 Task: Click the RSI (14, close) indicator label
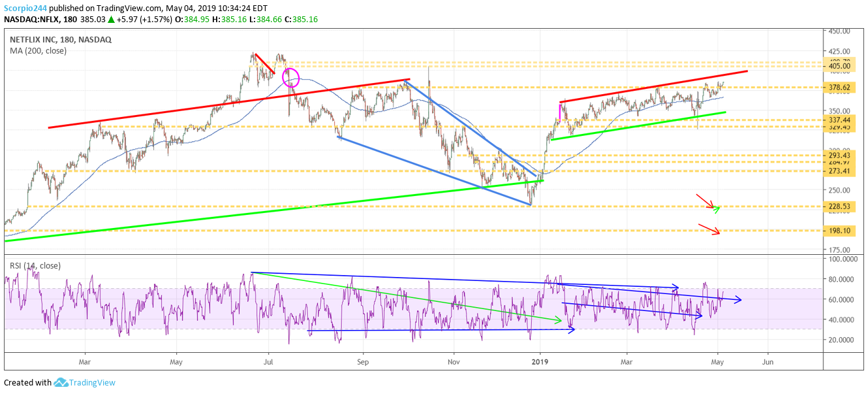(35, 265)
